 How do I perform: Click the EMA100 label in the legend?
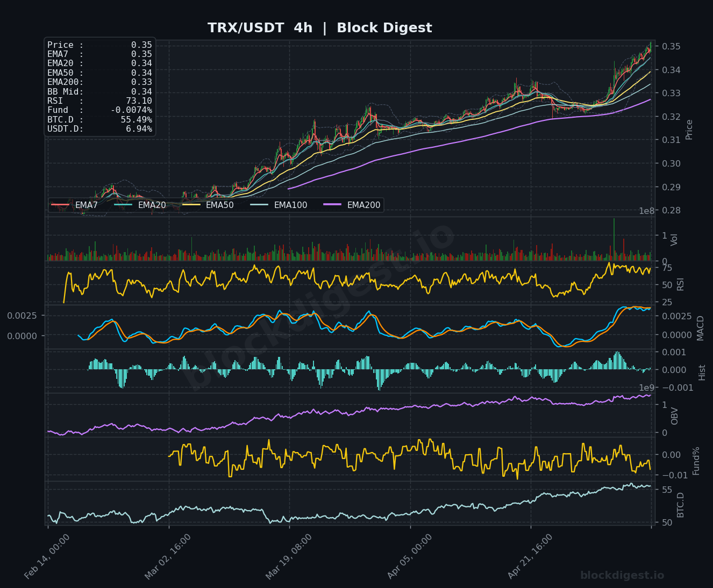[x=290, y=205]
